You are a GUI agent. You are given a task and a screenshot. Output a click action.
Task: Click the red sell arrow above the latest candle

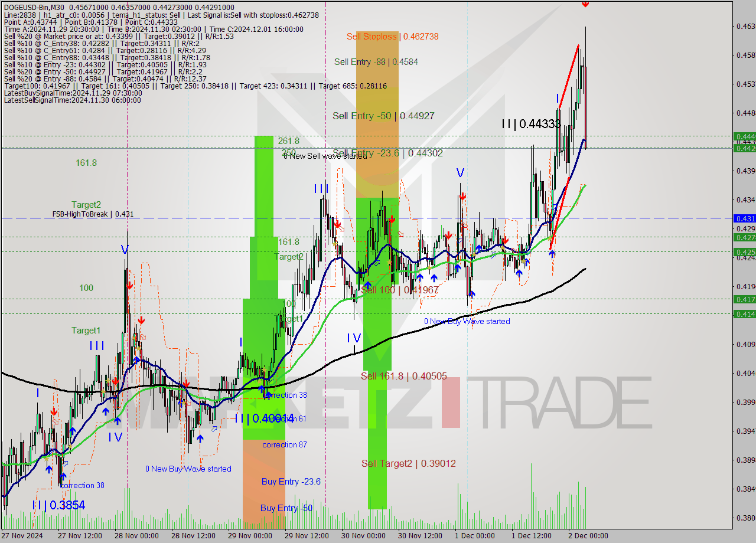point(585,4)
